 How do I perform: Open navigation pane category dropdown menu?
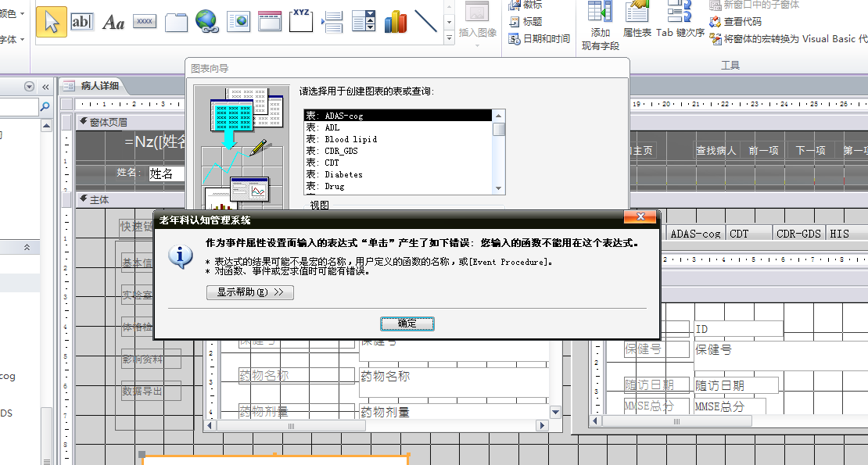click(x=30, y=86)
